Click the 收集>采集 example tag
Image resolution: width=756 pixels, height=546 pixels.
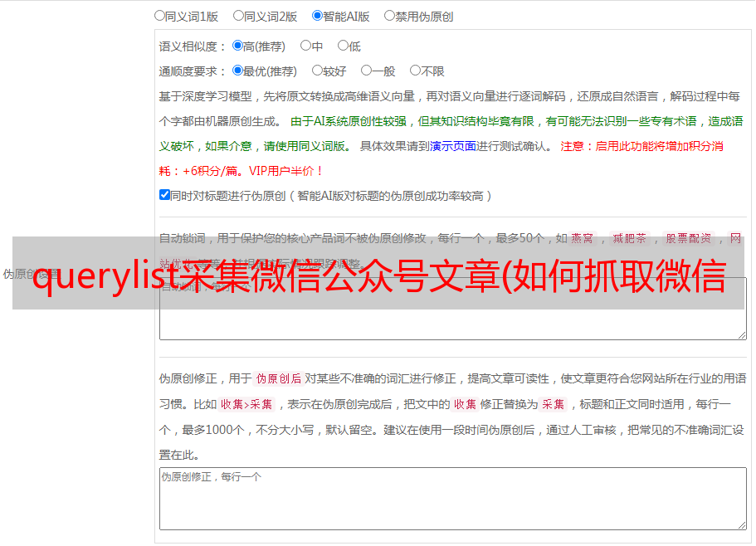pyautogui.click(x=246, y=404)
